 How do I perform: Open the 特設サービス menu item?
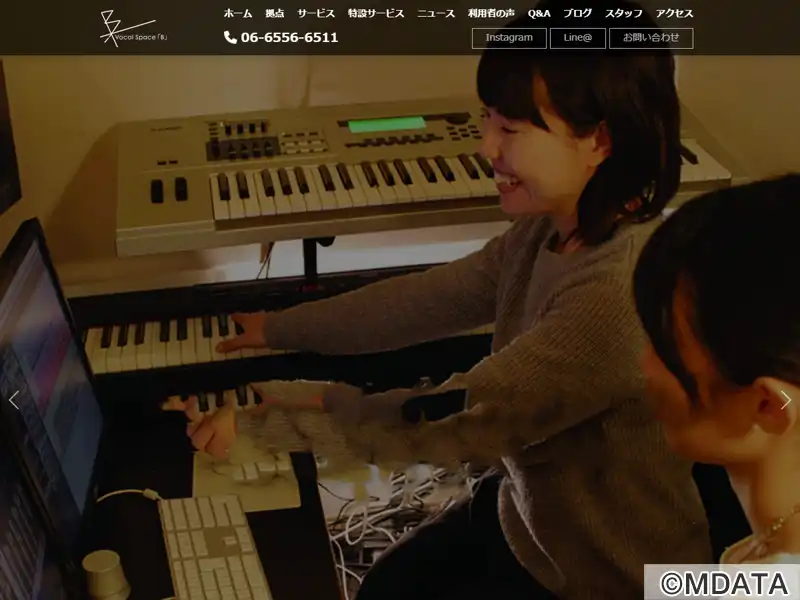[x=376, y=14]
